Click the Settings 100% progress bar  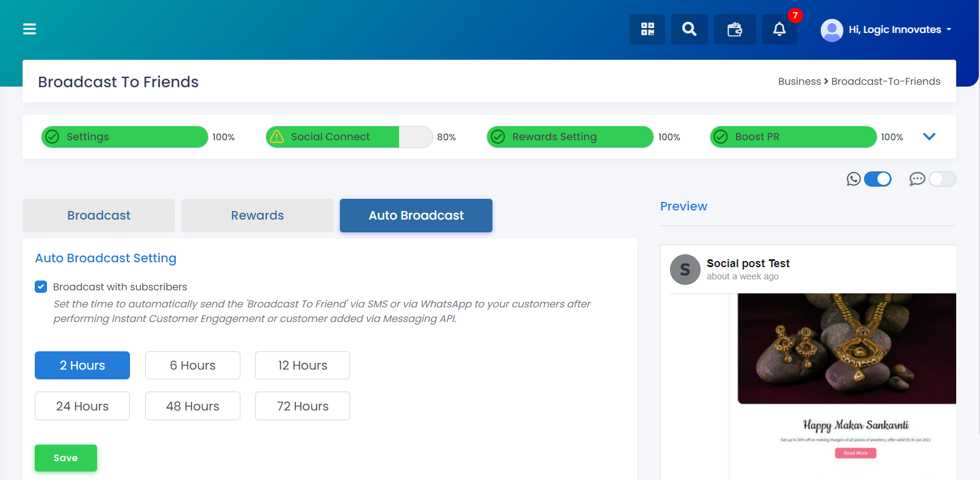pyautogui.click(x=124, y=137)
